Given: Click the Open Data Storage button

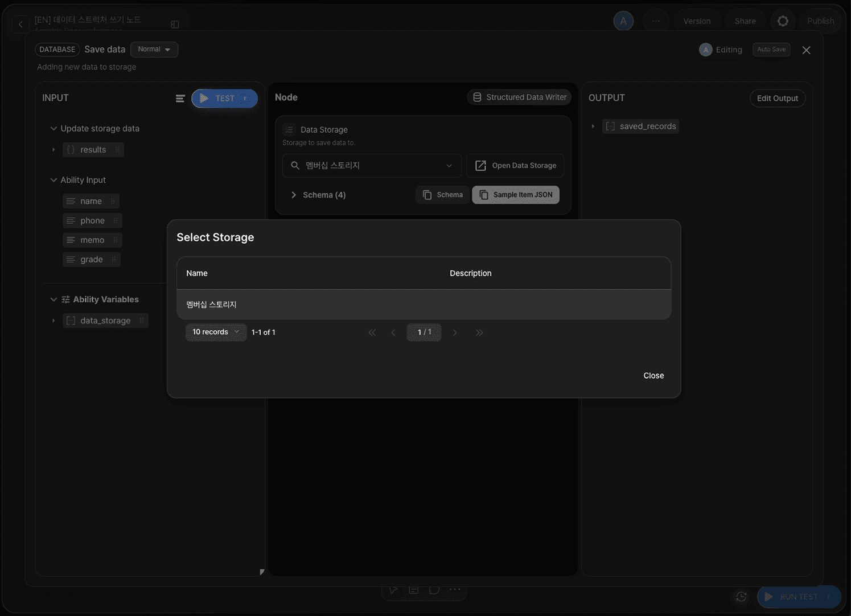Looking at the screenshot, I should (515, 166).
